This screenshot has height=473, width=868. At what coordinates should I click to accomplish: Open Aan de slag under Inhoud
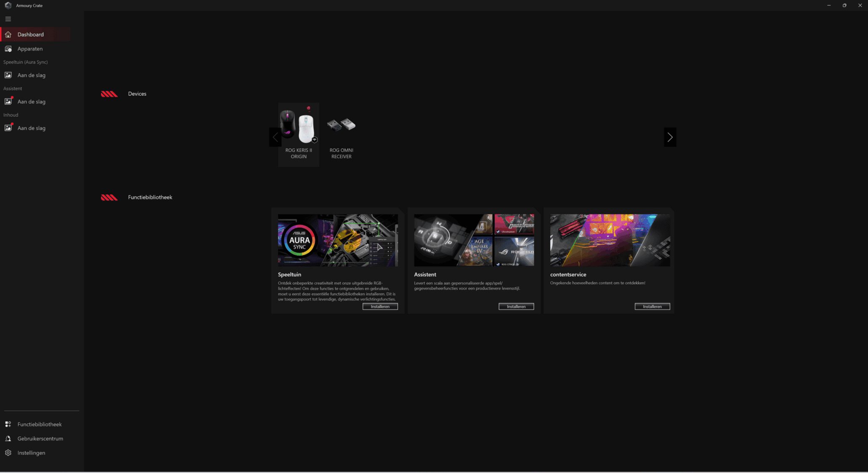click(35, 128)
